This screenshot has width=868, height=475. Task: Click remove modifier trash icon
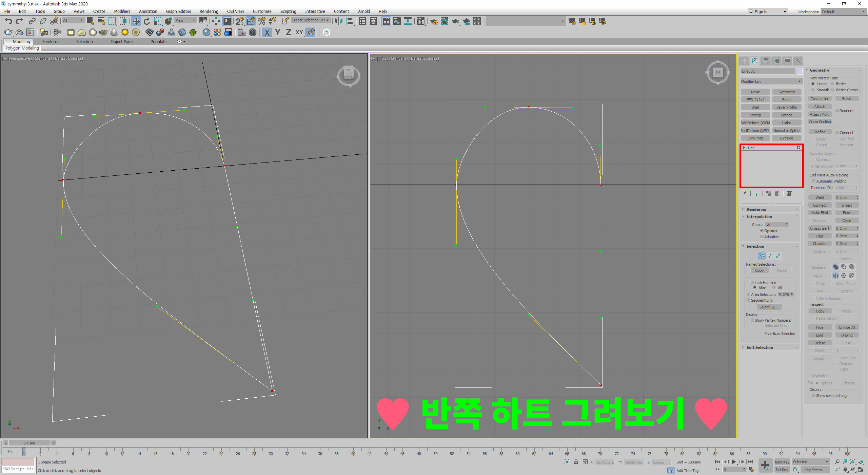pos(777,193)
